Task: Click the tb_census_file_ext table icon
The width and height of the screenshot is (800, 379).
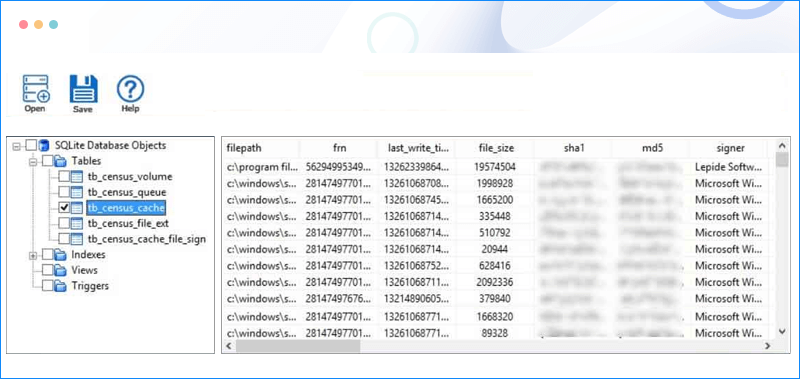Action: pos(77,223)
